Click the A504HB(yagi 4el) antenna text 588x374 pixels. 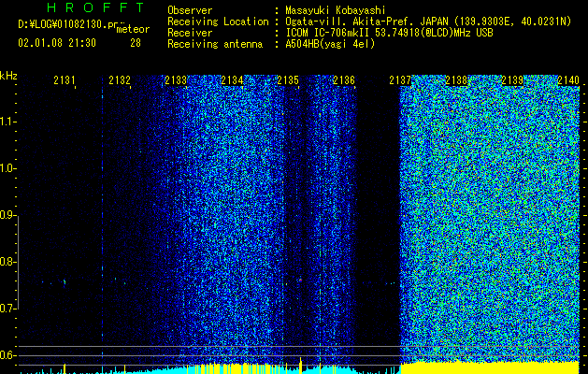(330, 44)
